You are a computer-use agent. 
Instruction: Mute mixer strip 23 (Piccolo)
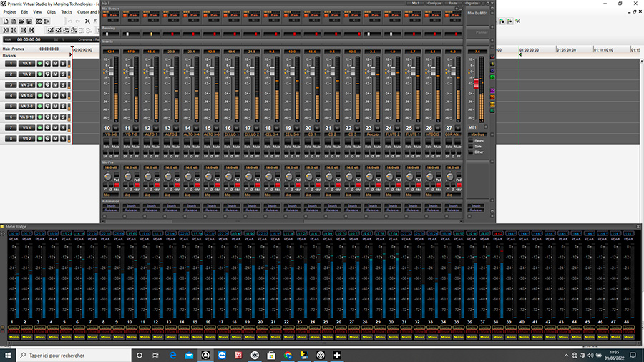pyautogui.click(x=376, y=142)
